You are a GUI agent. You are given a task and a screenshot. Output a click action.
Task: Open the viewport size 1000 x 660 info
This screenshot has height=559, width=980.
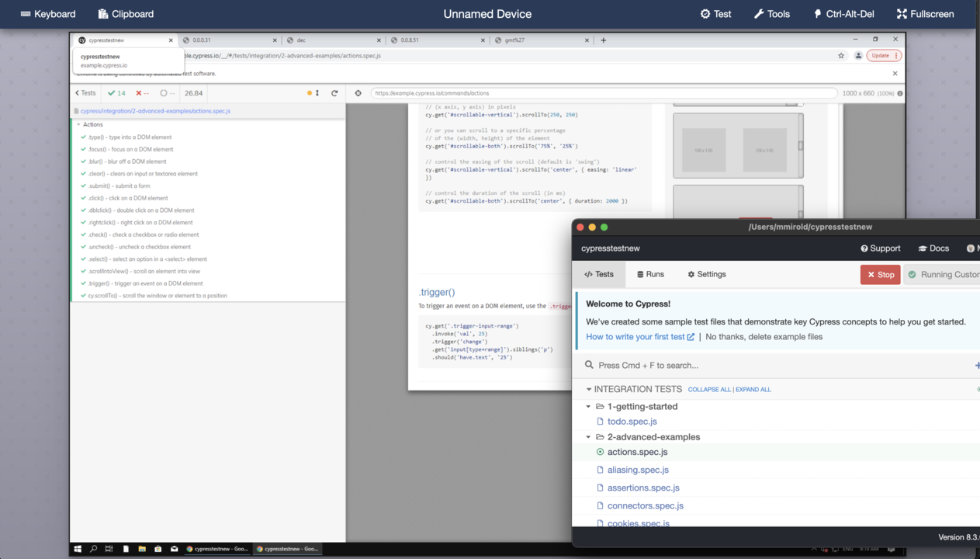click(x=873, y=93)
